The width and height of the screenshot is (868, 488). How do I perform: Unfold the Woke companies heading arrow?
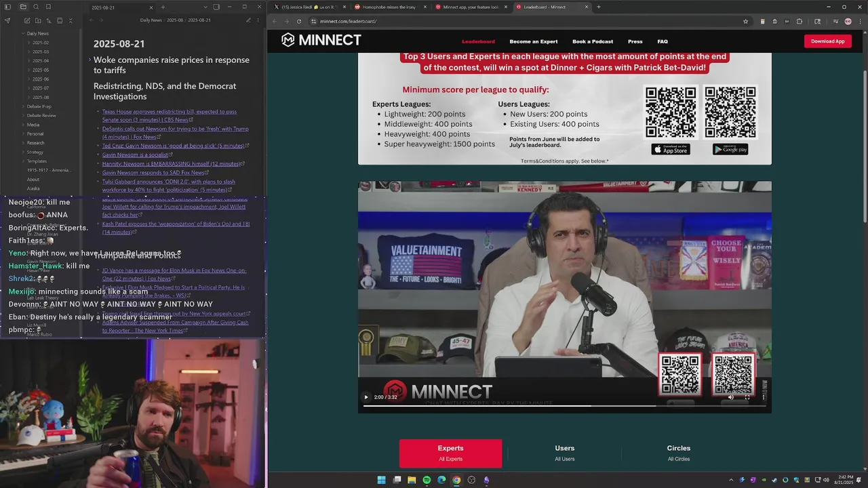pos(90,60)
